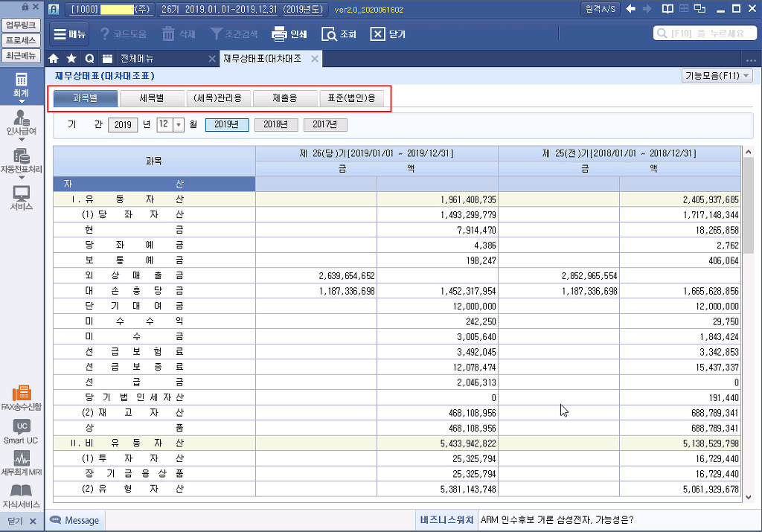
Task: Open 지식서비스 book icon in sidebar
Action: 21,495
